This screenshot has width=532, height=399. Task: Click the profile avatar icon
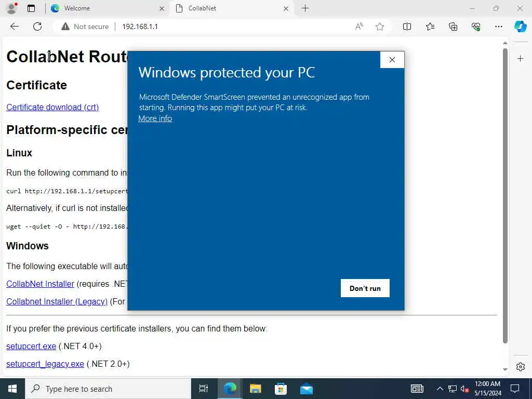[x=12, y=8]
